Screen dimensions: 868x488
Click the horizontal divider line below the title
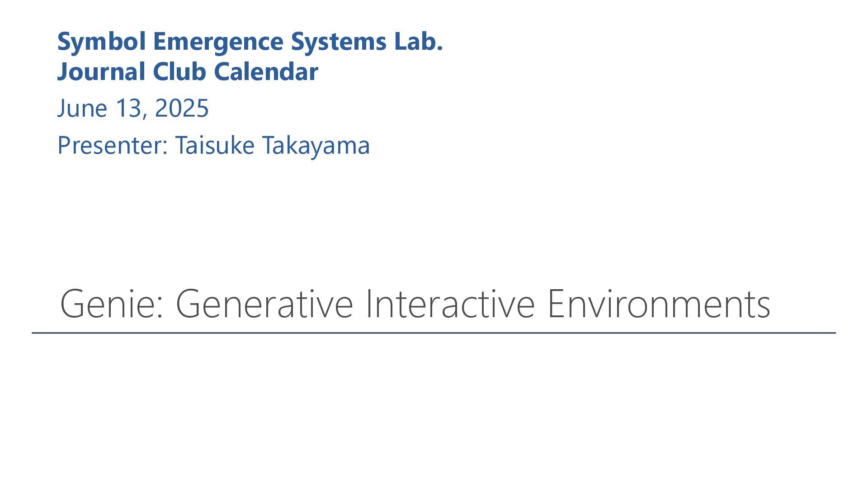click(434, 333)
